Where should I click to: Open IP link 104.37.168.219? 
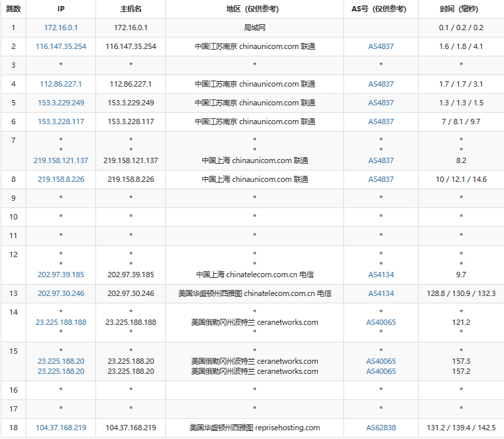(60, 428)
